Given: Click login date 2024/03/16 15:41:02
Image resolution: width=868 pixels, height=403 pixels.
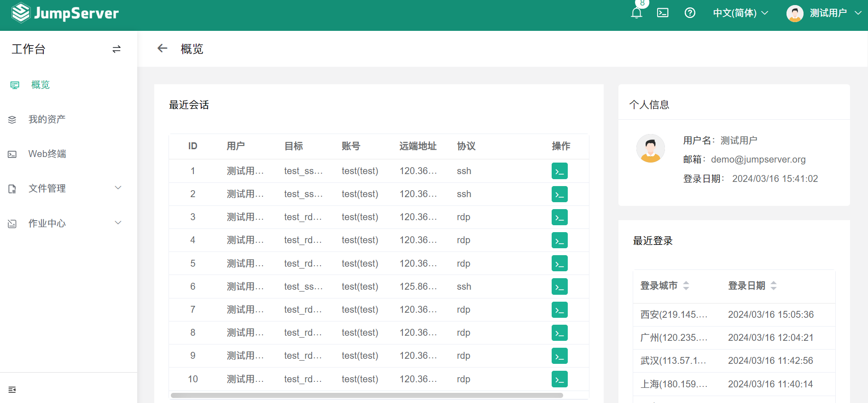Looking at the screenshot, I should click(775, 179).
